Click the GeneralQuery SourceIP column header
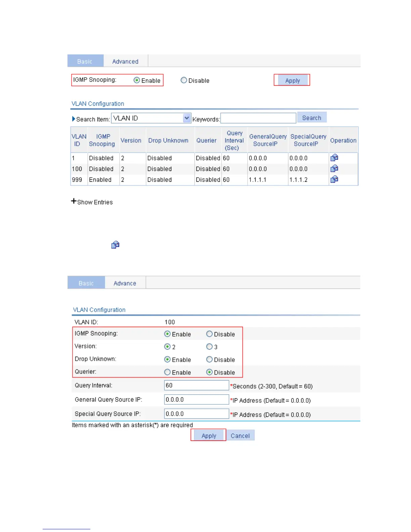The image size is (411, 532). [x=268, y=140]
